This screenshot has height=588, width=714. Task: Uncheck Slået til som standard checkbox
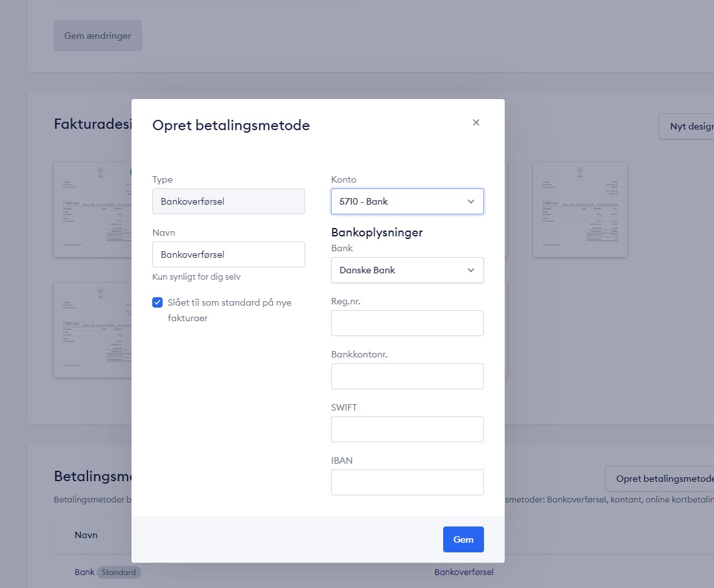coord(157,302)
